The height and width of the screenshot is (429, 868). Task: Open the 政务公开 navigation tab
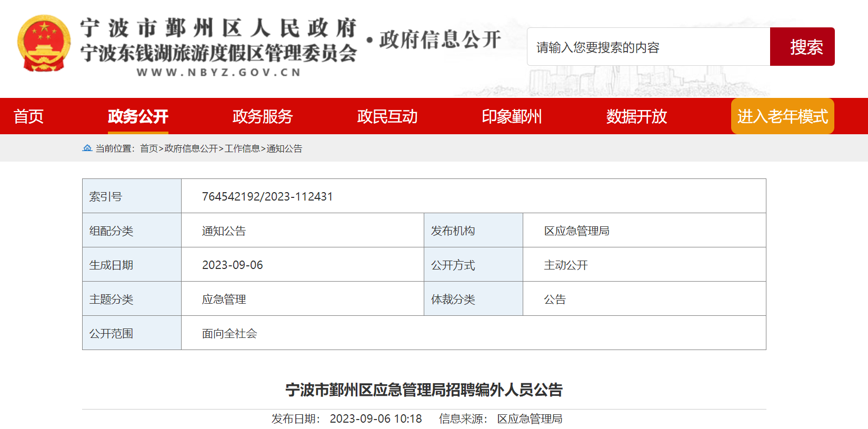tap(138, 116)
